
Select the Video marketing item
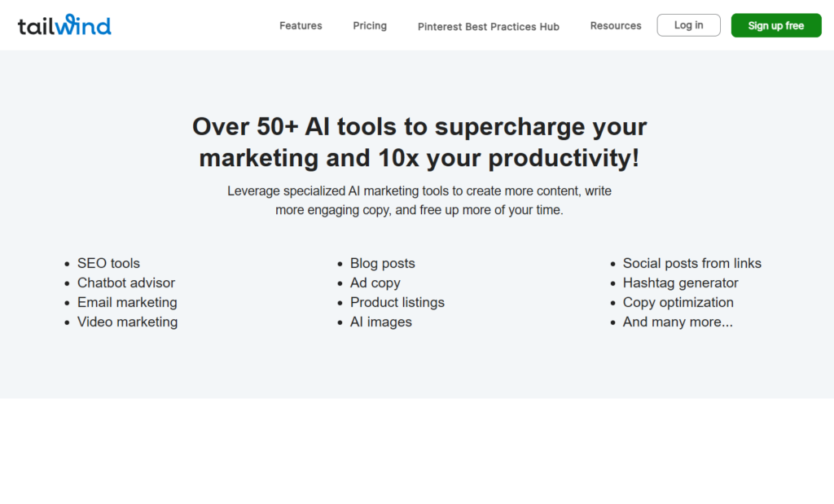127,322
